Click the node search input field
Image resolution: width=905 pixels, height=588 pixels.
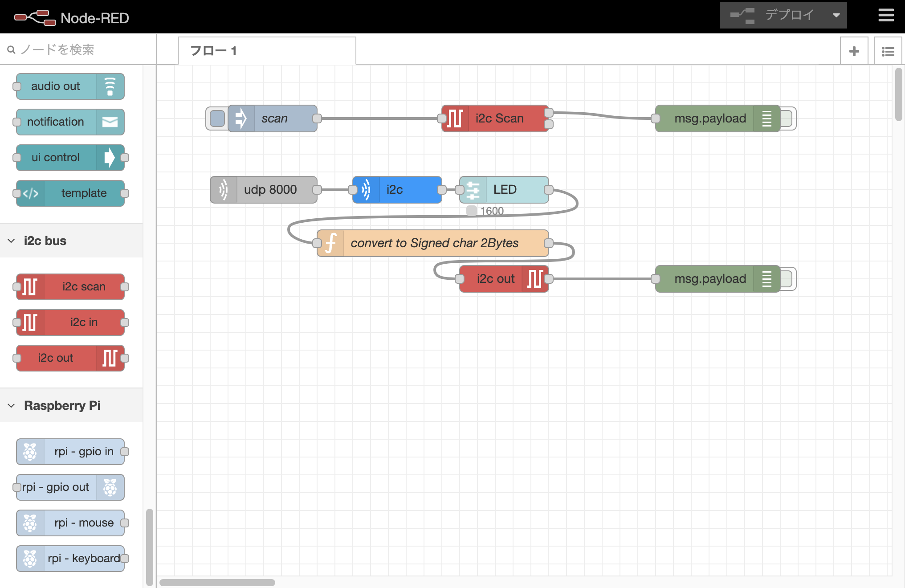pyautogui.click(x=67, y=49)
